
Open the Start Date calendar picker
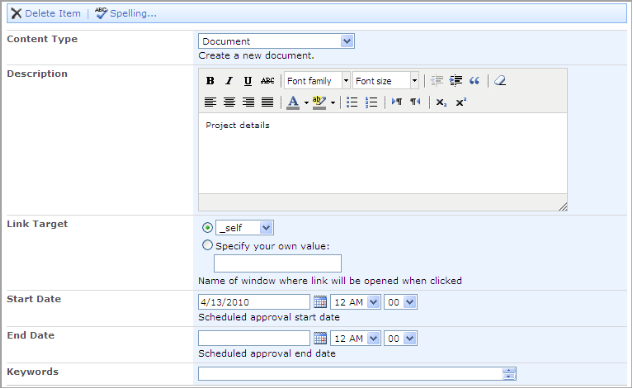pos(320,302)
